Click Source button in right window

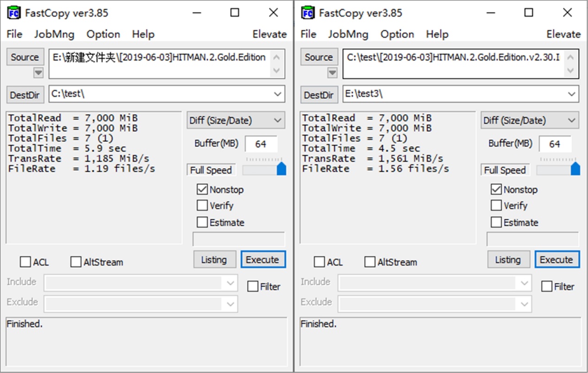319,57
